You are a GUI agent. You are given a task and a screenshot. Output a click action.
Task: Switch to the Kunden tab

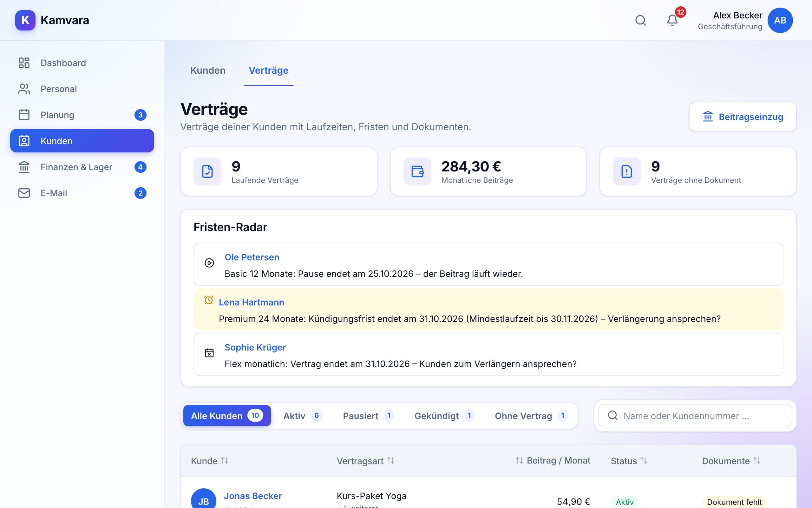(208, 70)
